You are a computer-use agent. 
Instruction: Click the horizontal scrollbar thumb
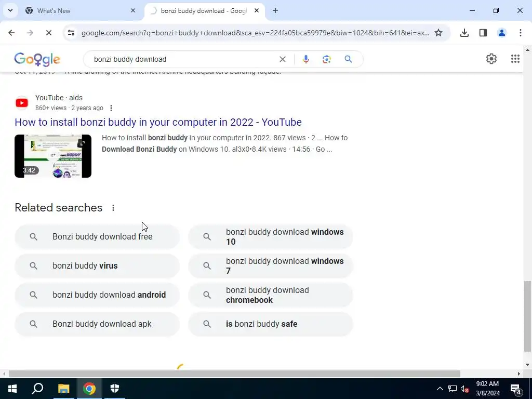coord(234,374)
